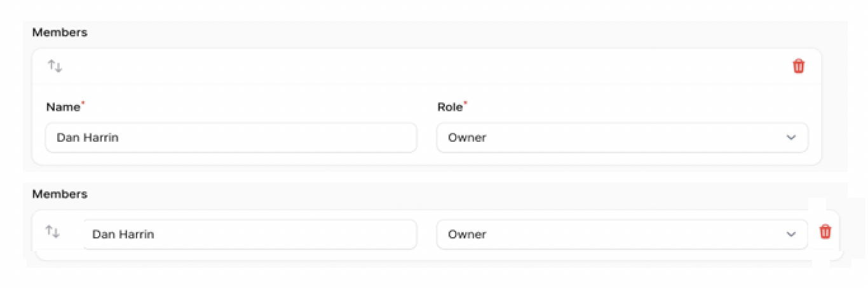Screen dimensions: 868x288
Task: Click the chevron in the labeled Role dropdown
Action: 790,138
